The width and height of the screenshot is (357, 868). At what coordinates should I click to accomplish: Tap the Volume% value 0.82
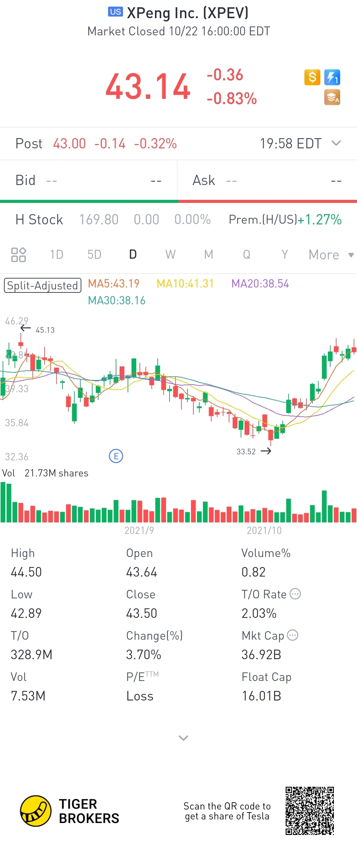(254, 572)
